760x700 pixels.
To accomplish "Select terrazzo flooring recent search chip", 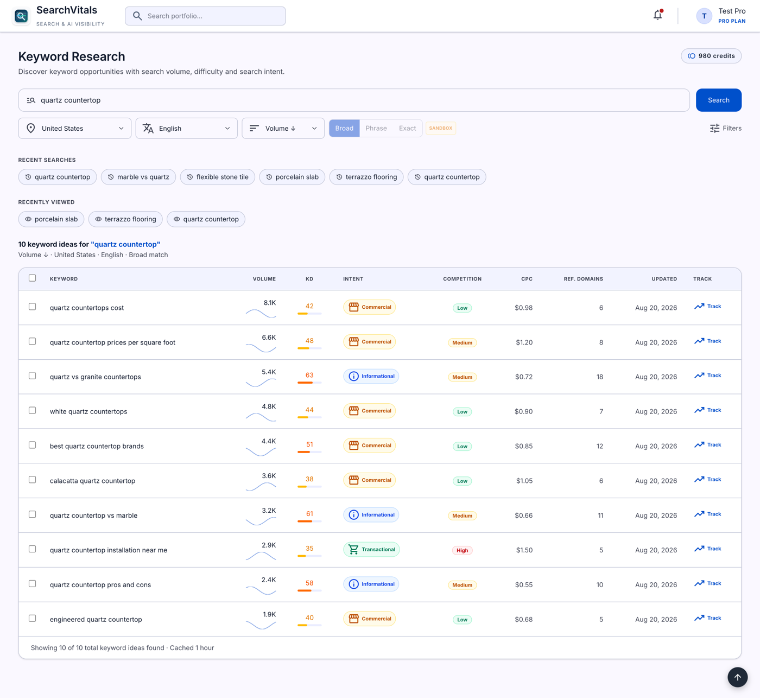I will 366,177.
